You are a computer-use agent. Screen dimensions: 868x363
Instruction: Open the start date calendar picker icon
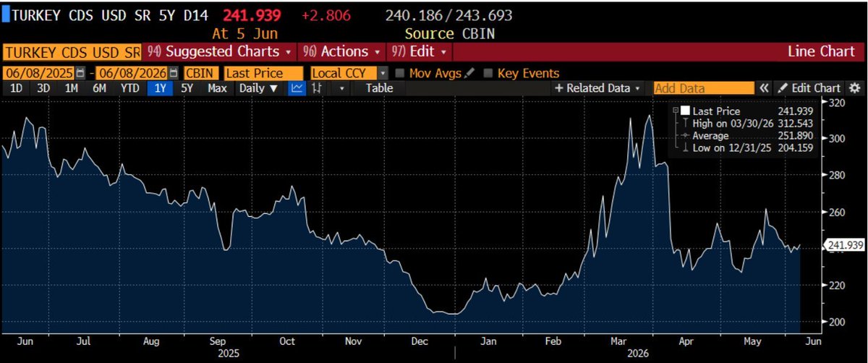coord(80,73)
